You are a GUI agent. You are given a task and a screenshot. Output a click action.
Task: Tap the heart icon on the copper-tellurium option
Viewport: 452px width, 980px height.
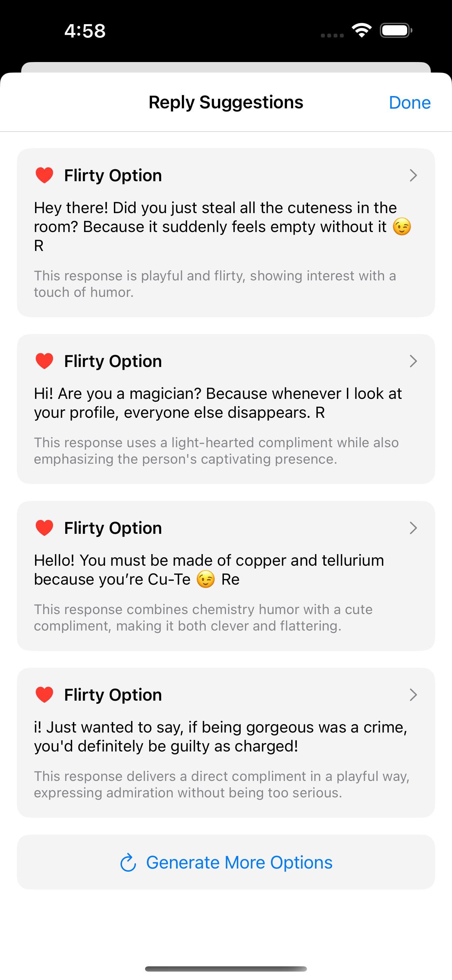44,528
